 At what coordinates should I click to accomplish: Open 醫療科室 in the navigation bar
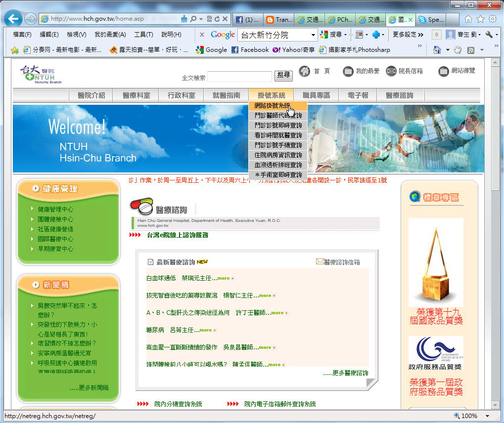[137, 95]
